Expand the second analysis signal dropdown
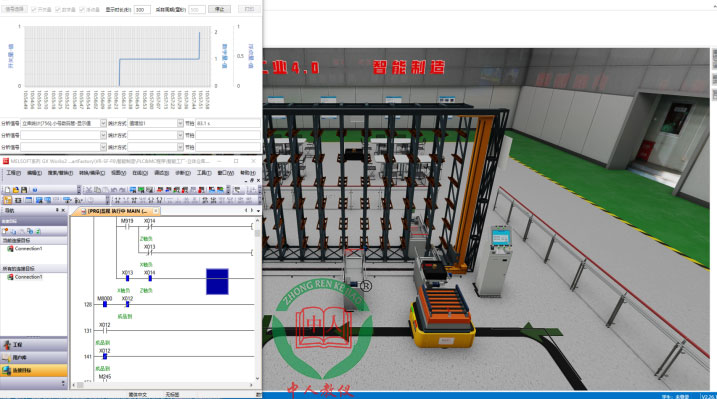This screenshot has height=399, width=717. 103,135
